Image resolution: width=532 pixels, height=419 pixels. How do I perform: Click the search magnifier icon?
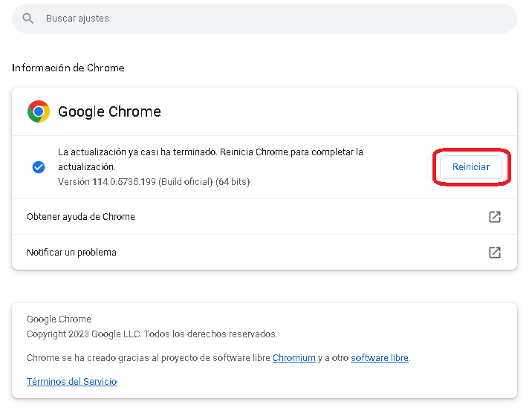pyautogui.click(x=27, y=19)
